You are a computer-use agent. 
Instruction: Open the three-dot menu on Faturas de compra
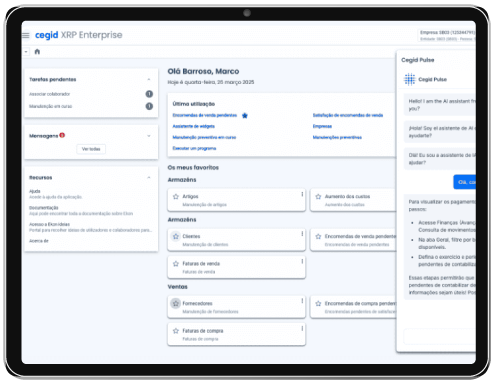tap(302, 329)
